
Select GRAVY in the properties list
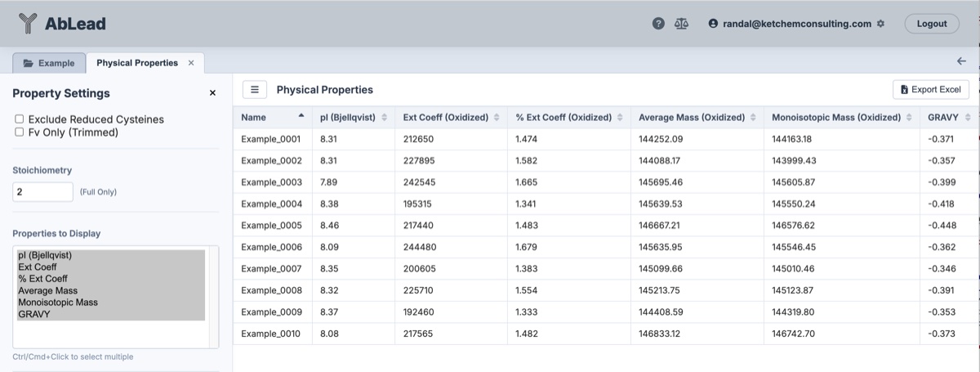pyautogui.click(x=33, y=314)
